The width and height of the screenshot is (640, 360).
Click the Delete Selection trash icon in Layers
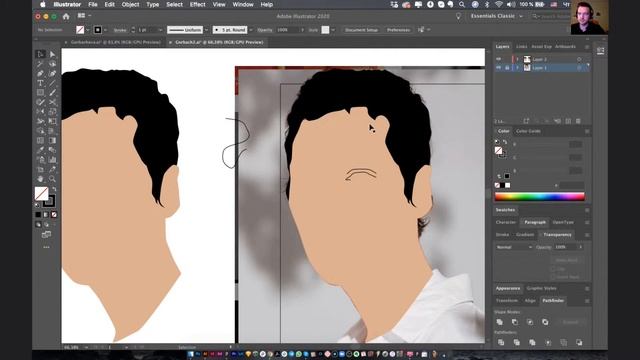click(x=578, y=121)
